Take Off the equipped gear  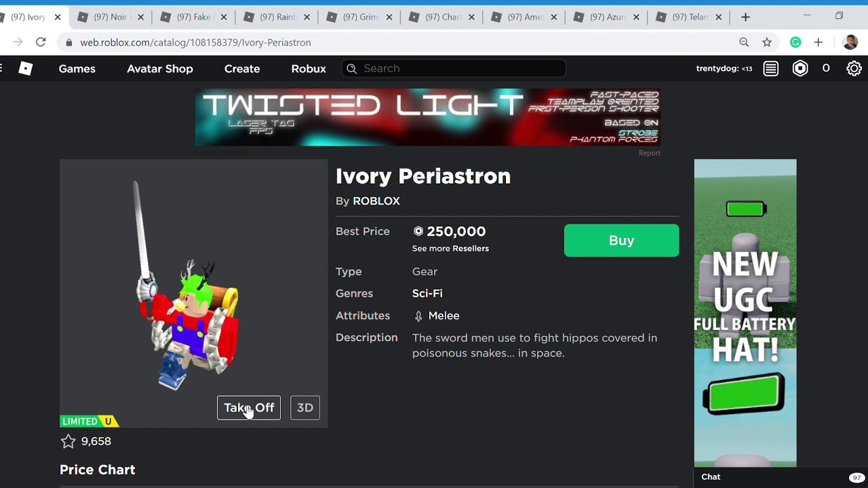pyautogui.click(x=249, y=407)
